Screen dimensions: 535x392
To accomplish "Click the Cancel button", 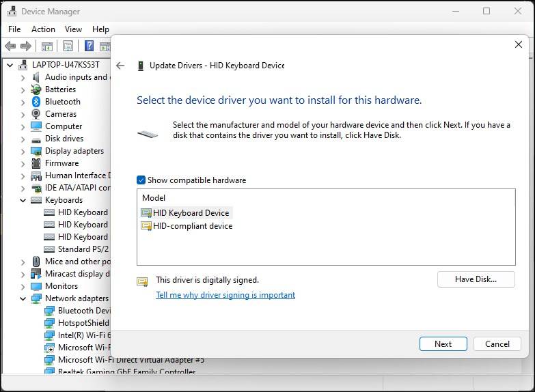I will 497,344.
